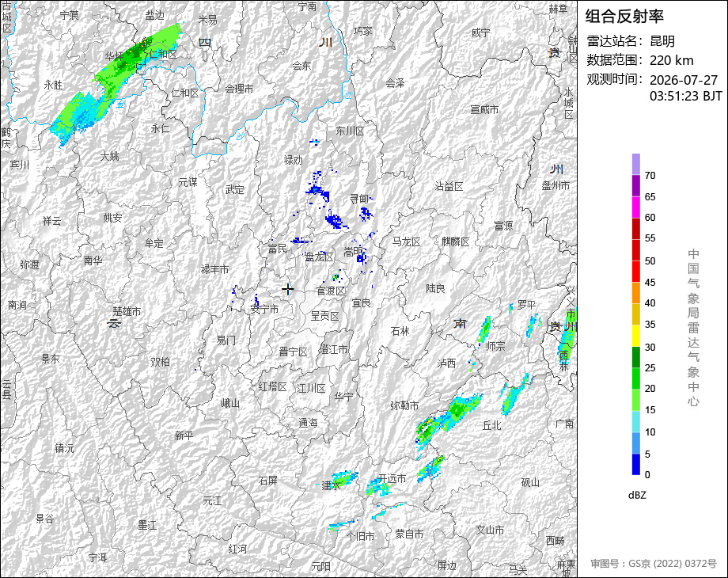The width and height of the screenshot is (728, 578).
Task: Click the 楚雄市 city label
Action: pos(127,311)
